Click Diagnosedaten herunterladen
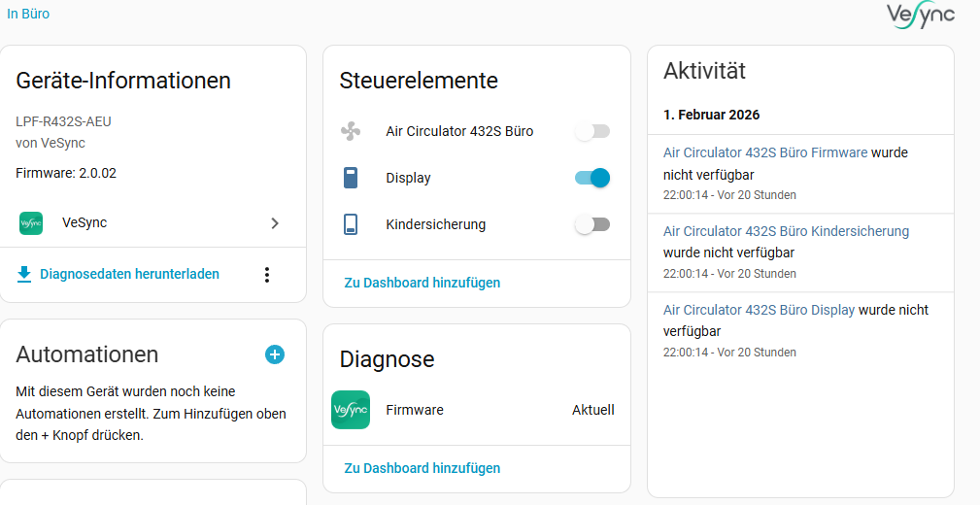This screenshot has width=980, height=505. tap(129, 275)
